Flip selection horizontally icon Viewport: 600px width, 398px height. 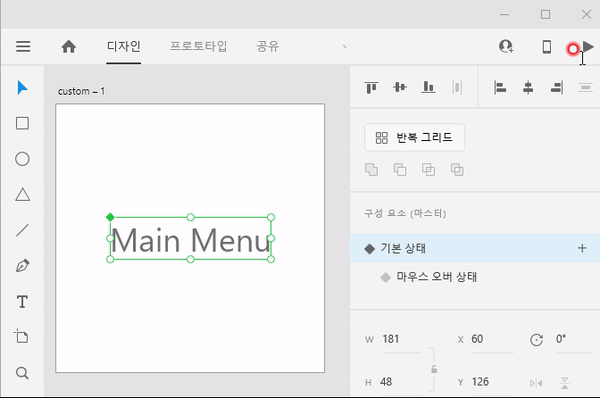pos(536,383)
